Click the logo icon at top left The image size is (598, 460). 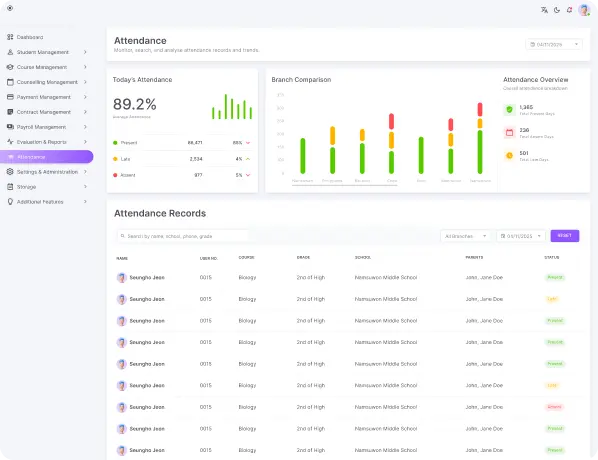coord(10,8)
